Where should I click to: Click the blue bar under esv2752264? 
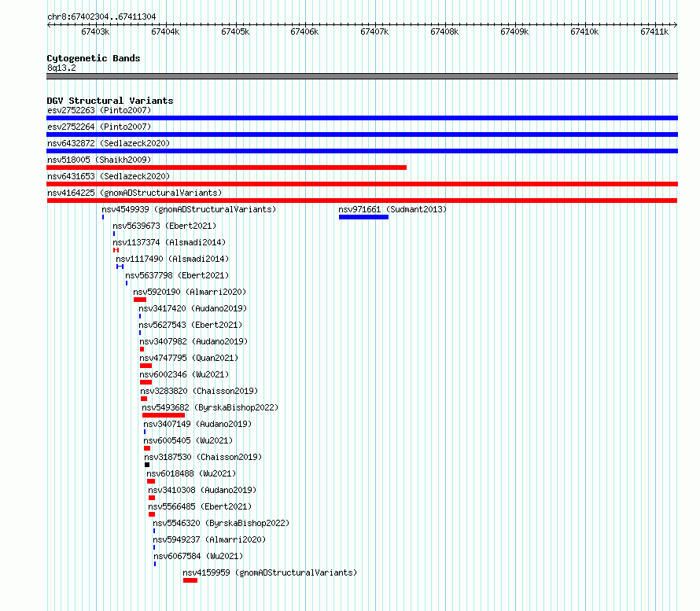coord(362,134)
